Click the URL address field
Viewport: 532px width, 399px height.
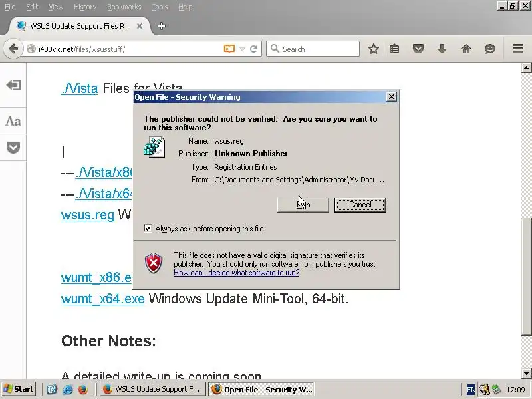pos(129,49)
